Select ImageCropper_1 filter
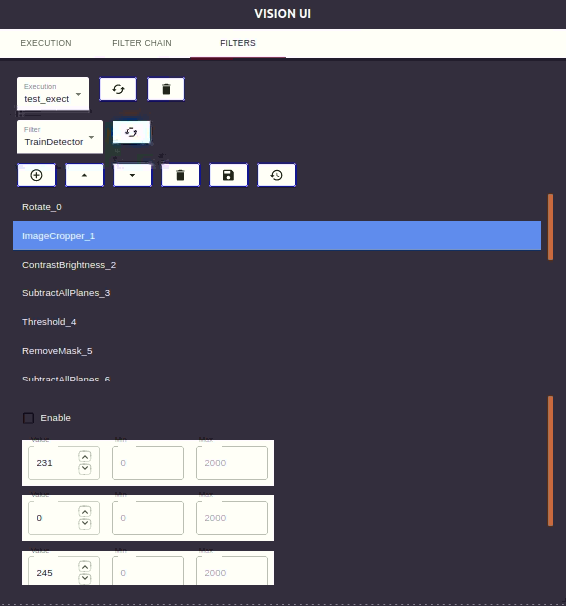 tap(277, 235)
